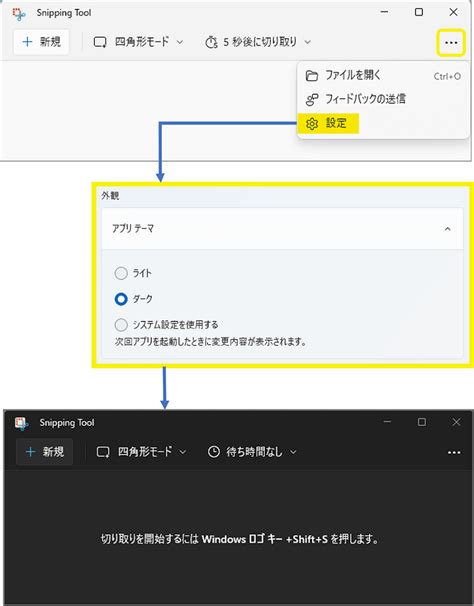Click timer clock icon in light toolbar
This screenshot has width=474, height=606.
(x=211, y=42)
